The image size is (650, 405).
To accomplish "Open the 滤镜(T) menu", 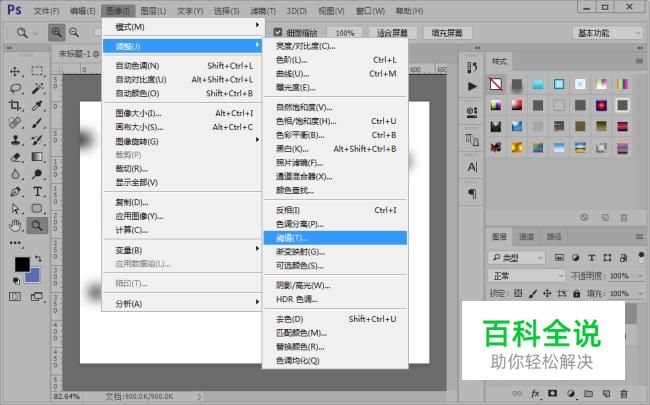I will click(x=263, y=11).
